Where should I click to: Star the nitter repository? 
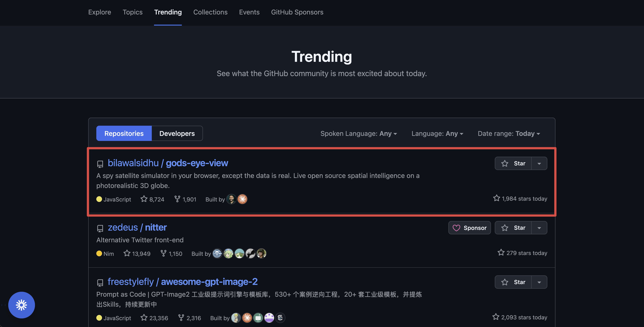(513, 228)
